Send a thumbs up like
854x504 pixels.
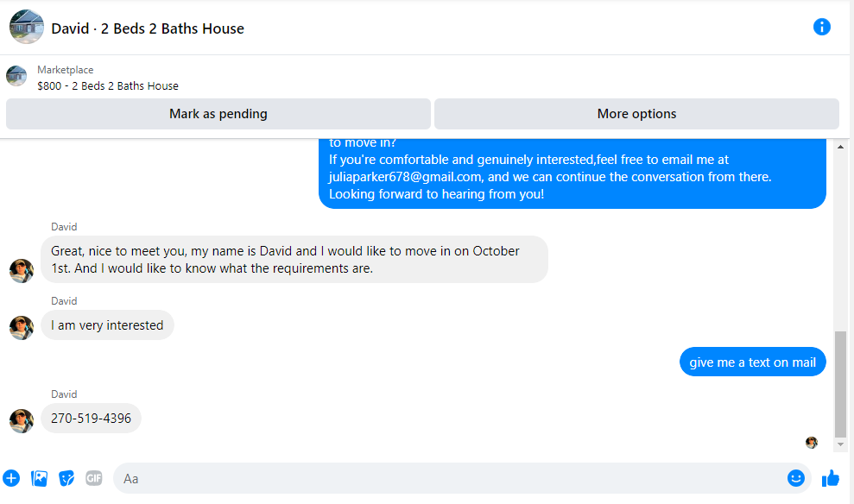[831, 478]
